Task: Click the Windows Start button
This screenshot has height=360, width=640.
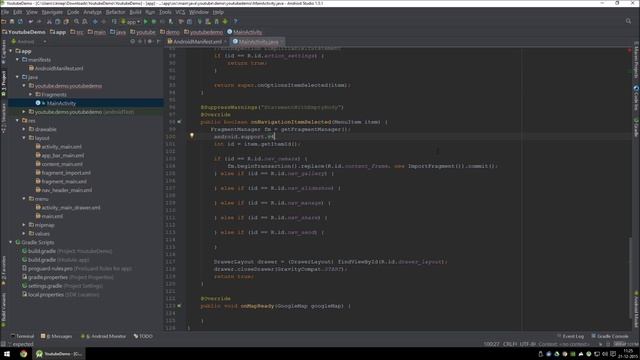Action: click(7, 354)
